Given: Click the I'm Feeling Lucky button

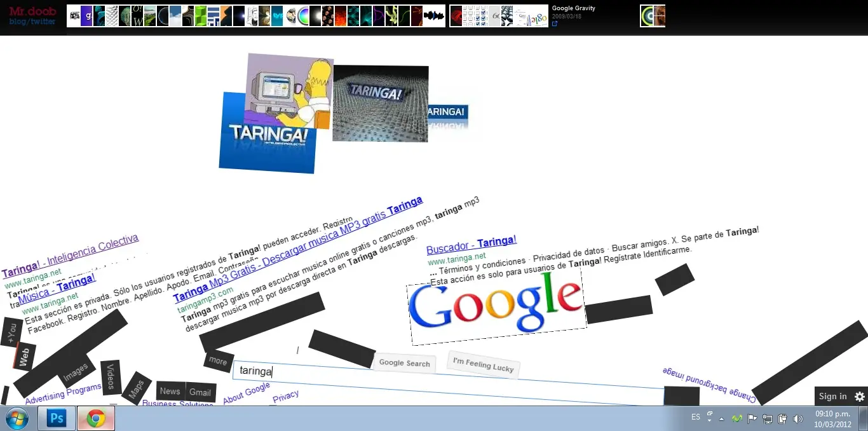Looking at the screenshot, I should (483, 364).
